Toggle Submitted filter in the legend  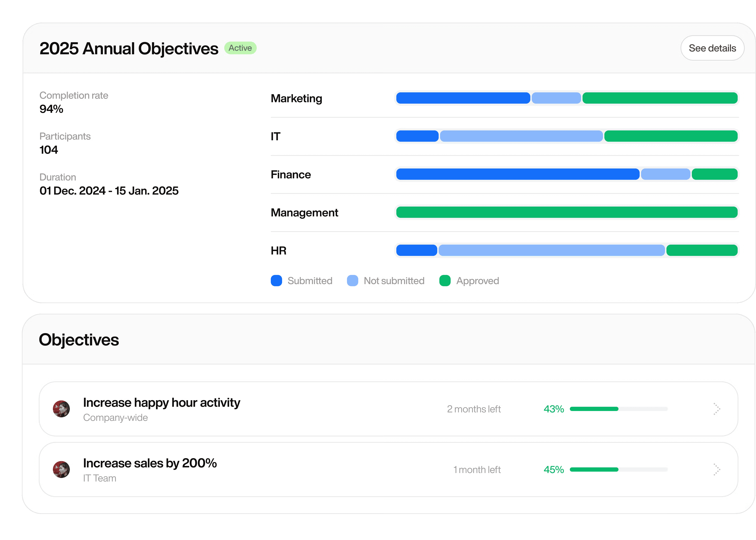302,281
